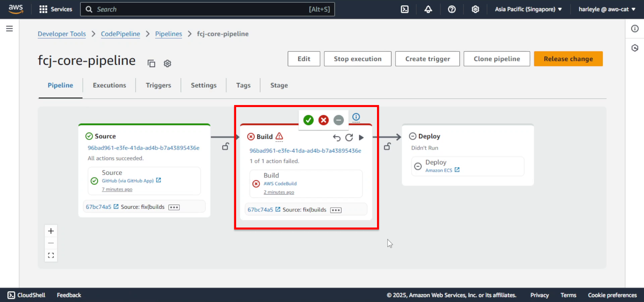Expand ellipsis in Source stage commit message
Screen dimensions: 644x302
174,207
